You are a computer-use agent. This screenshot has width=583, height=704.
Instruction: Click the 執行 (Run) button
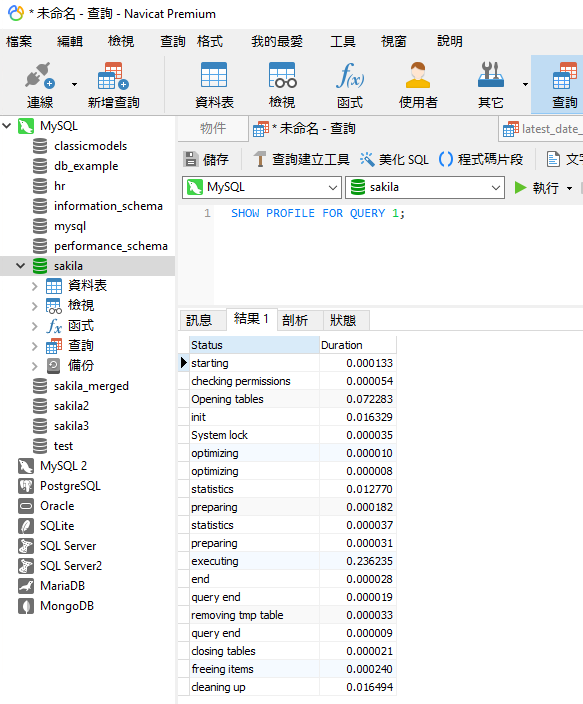point(537,188)
